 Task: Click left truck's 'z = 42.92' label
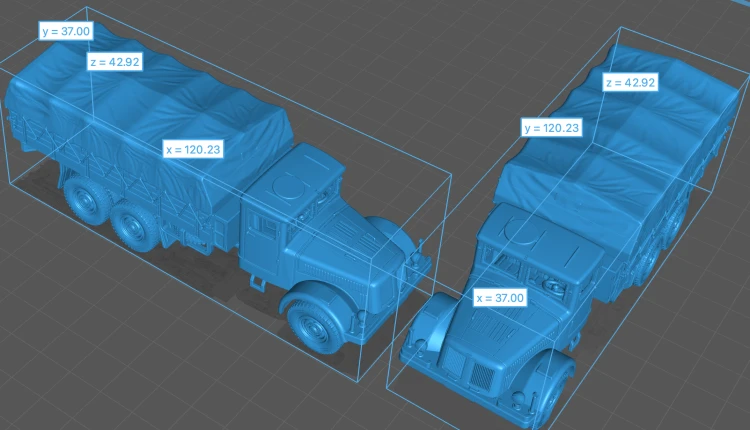point(115,62)
